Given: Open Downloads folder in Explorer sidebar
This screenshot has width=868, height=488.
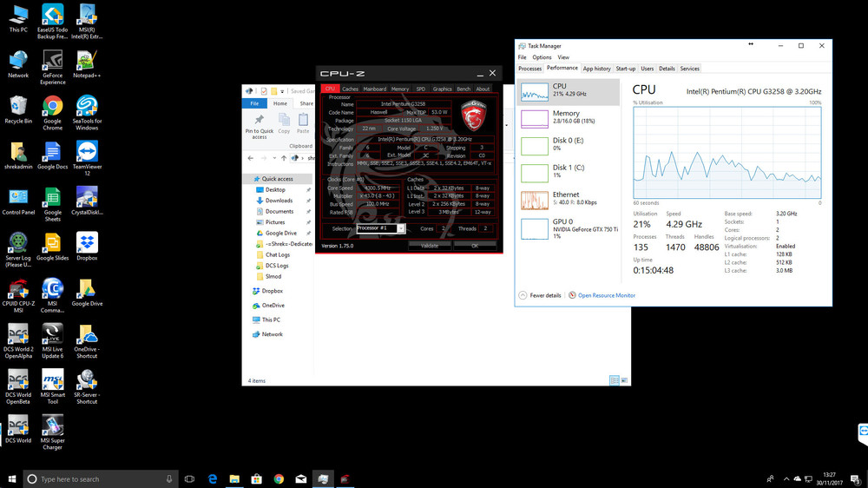Looking at the screenshot, I should [x=279, y=201].
